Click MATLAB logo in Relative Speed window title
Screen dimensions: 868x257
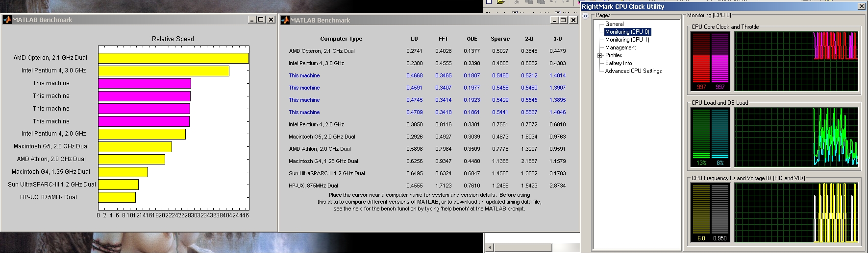(7, 20)
